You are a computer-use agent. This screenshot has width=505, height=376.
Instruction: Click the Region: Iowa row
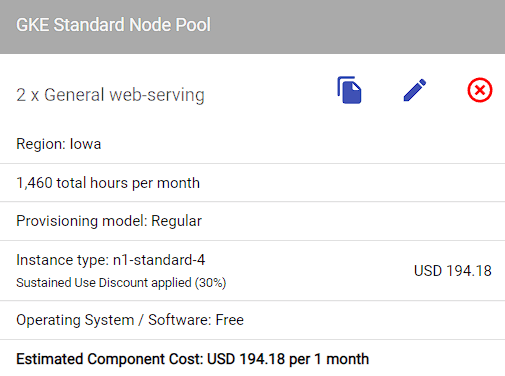click(252, 144)
